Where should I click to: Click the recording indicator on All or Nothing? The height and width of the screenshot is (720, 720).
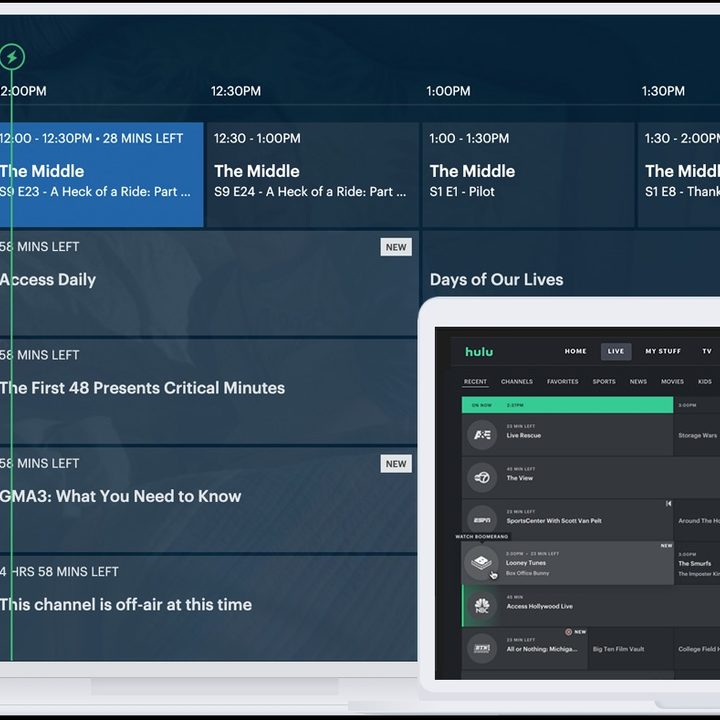568,632
